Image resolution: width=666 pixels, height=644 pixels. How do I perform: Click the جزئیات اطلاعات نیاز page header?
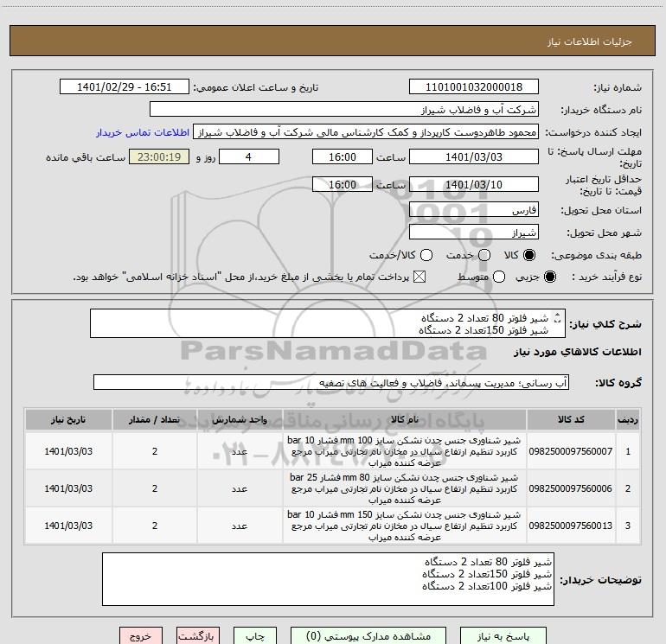(x=590, y=41)
